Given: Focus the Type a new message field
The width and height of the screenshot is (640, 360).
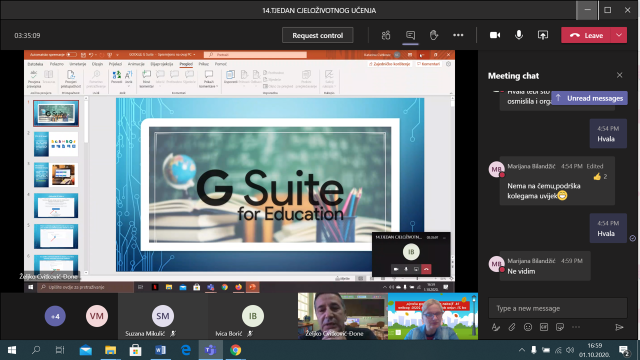Looking at the screenshot, I should [558, 308].
